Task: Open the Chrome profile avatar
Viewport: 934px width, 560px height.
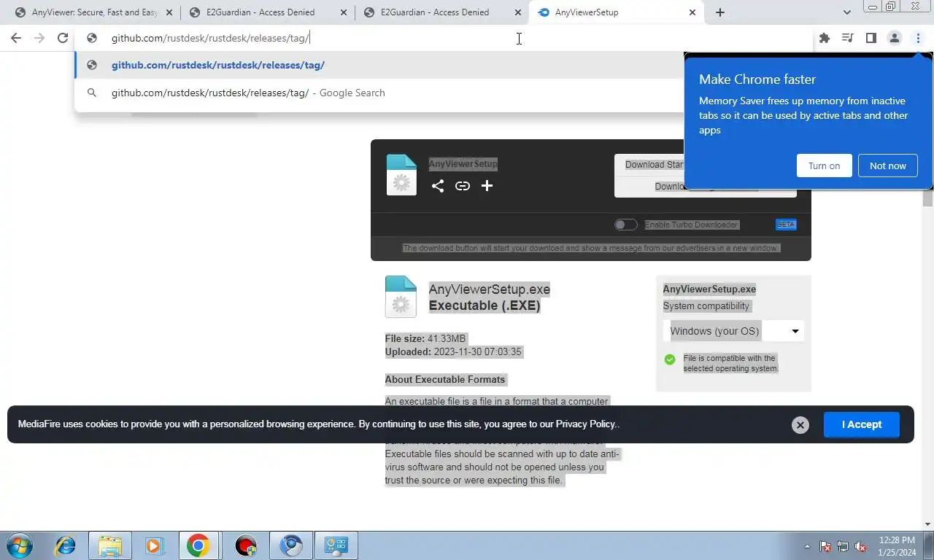Action: tap(895, 38)
